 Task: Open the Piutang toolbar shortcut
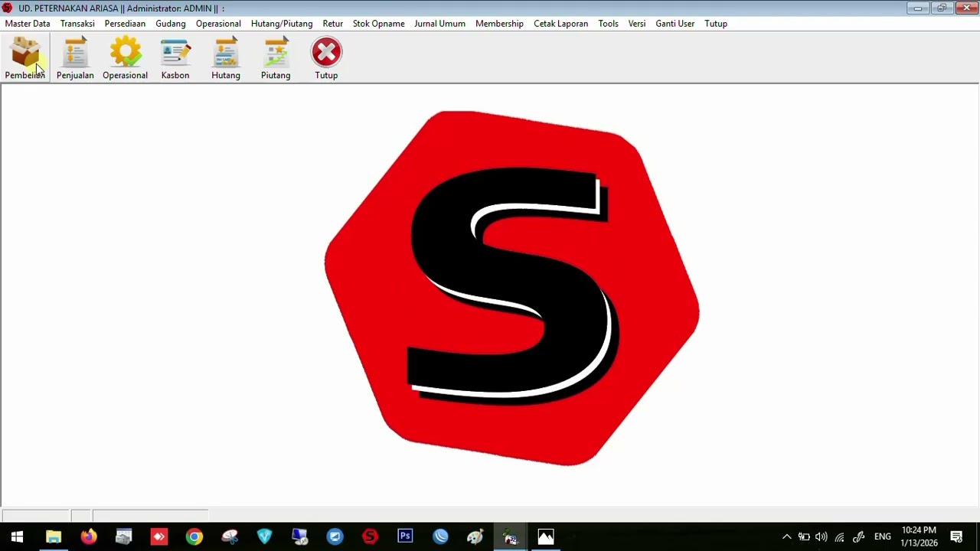pos(276,58)
